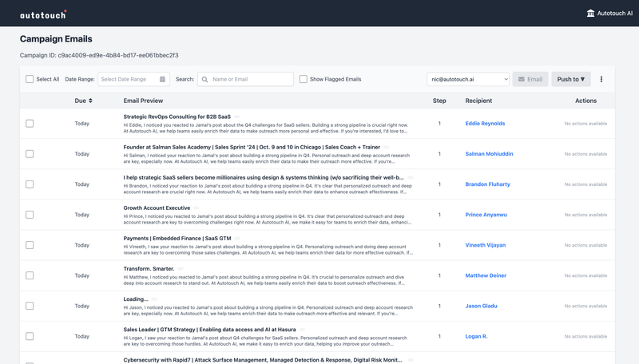Tick the checkbox for Eddie Reynolds' email

tap(30, 124)
